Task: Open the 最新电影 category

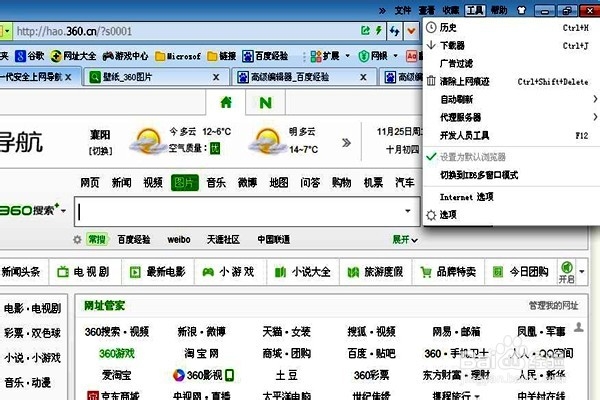Action: (x=158, y=272)
